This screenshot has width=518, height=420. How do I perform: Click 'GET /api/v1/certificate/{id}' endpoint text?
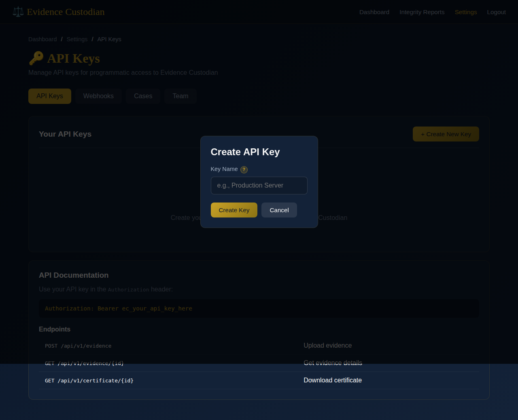[89, 381]
